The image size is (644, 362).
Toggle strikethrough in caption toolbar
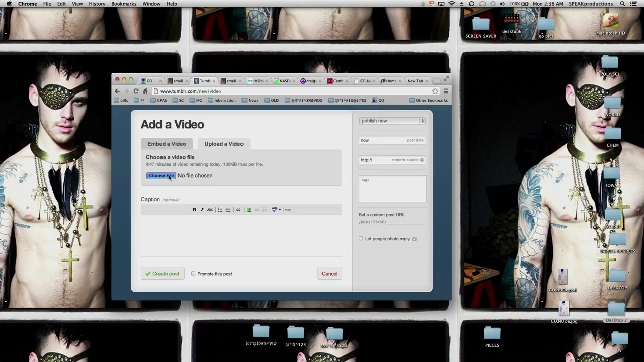coord(210,210)
